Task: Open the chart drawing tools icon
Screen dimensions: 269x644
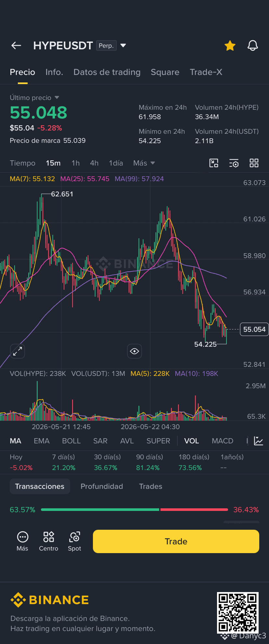Action: pyautogui.click(x=214, y=163)
